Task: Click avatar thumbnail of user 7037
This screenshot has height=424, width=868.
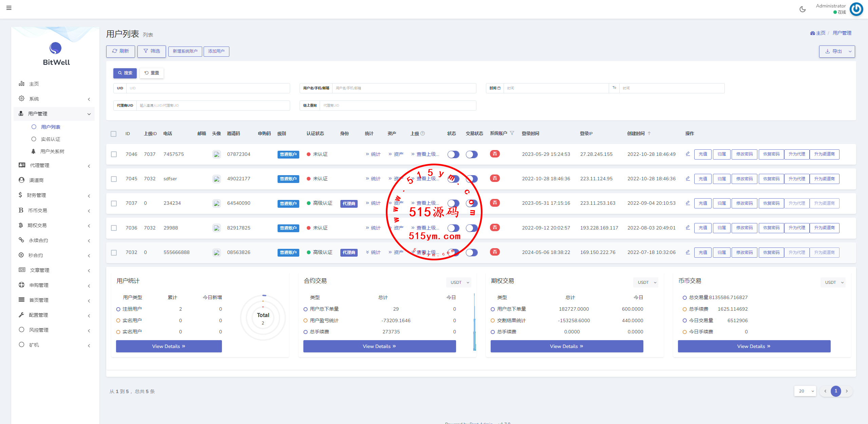Action: (216, 203)
